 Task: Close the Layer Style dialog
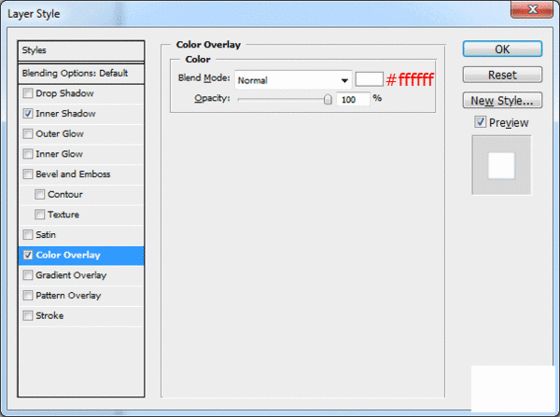point(532,9)
